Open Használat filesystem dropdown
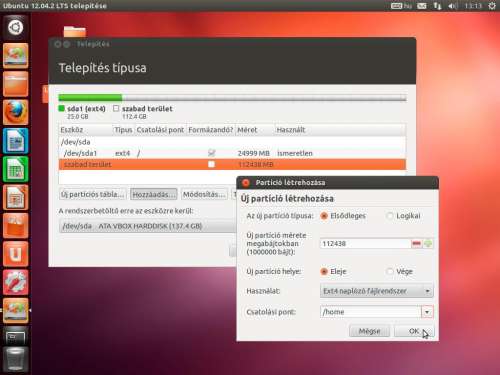 pos(377,291)
